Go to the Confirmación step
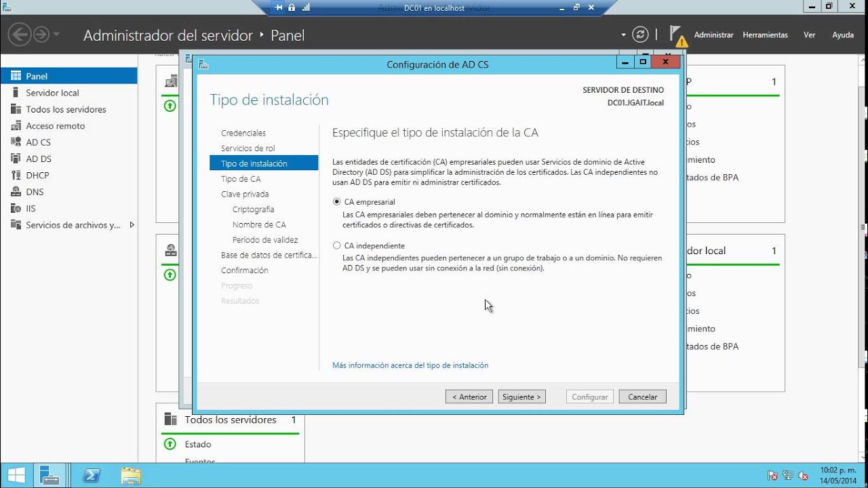 [x=245, y=270]
